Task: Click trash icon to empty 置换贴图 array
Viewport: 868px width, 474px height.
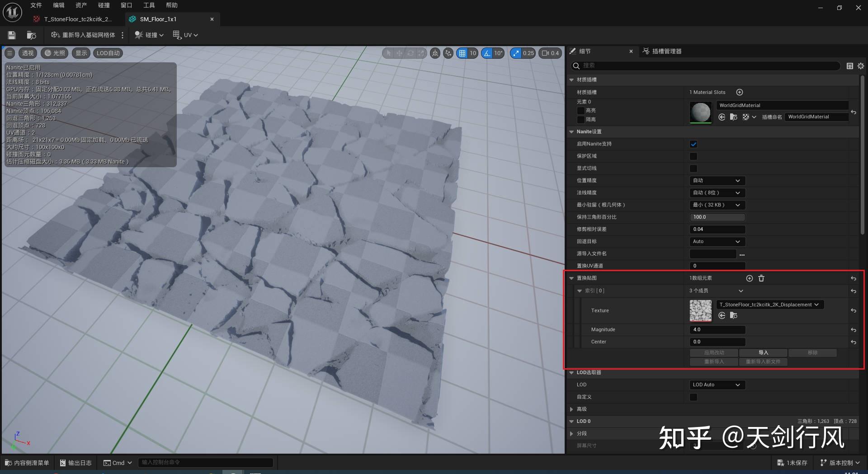Action: pos(761,278)
